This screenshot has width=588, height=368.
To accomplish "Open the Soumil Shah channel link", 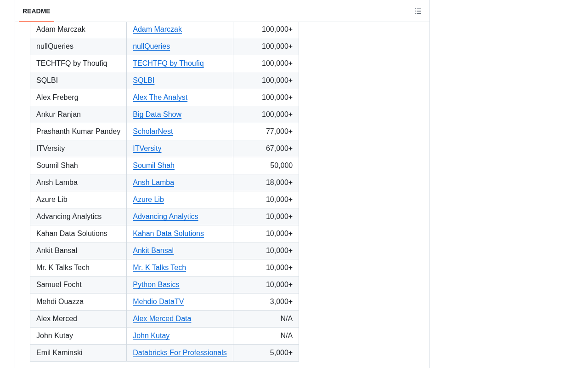I will coord(153,166).
